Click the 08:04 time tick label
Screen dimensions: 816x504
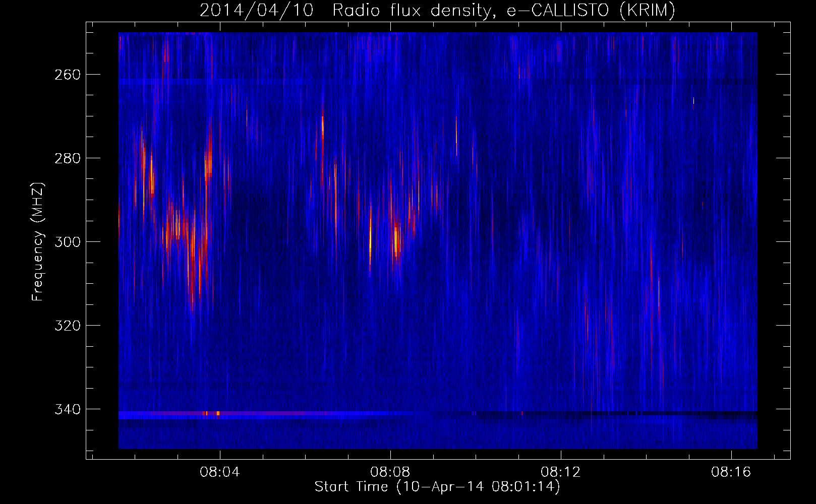click(x=220, y=472)
